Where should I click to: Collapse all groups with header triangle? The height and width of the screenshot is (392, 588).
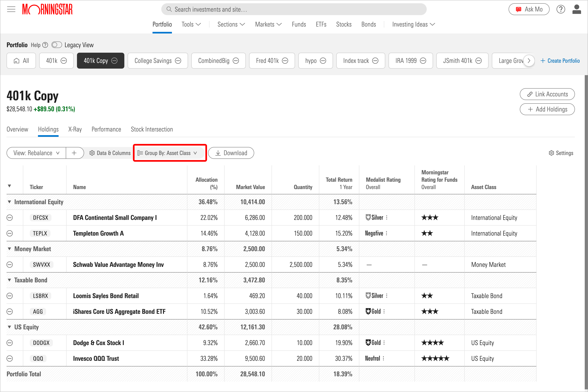click(x=9, y=186)
